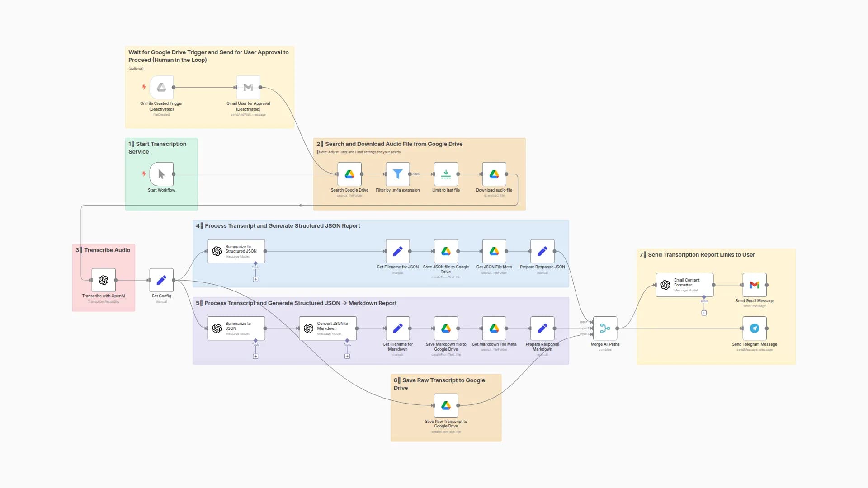
Task: Click the Start Workflow trigger node
Action: pos(161,174)
